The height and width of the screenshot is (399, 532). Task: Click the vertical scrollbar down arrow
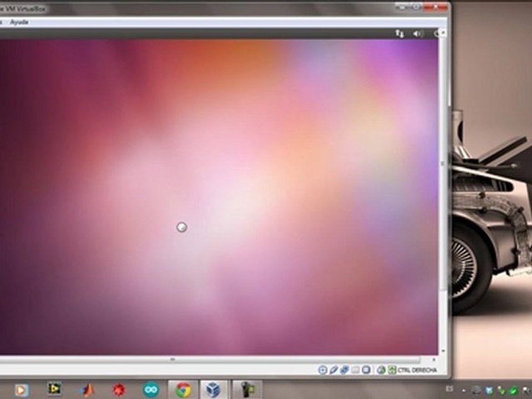coord(443,351)
